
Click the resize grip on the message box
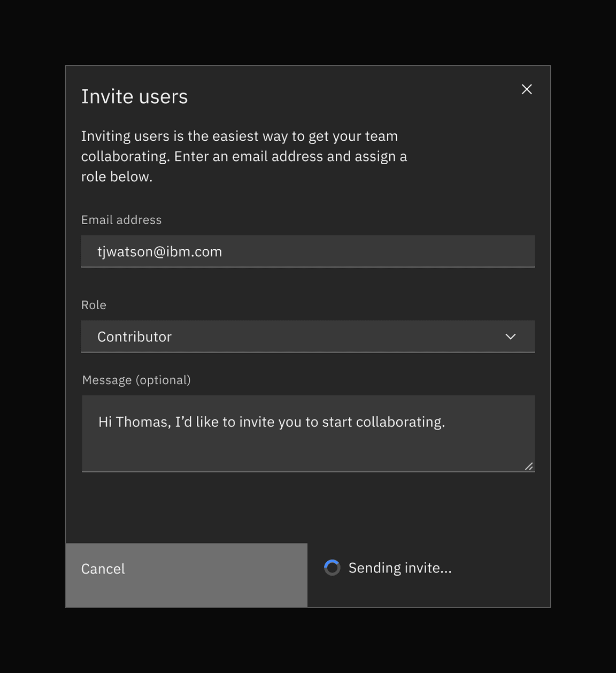click(528, 466)
